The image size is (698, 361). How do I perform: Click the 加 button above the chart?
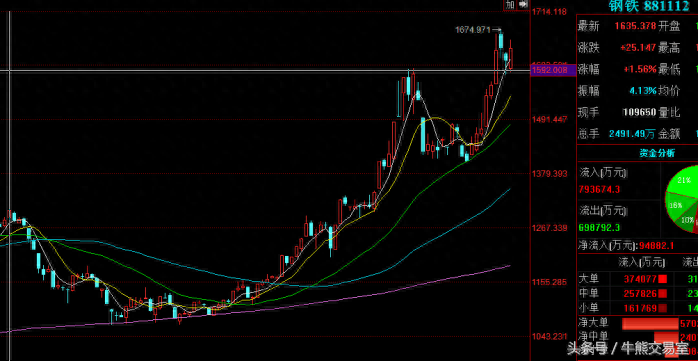pyautogui.click(x=510, y=4)
